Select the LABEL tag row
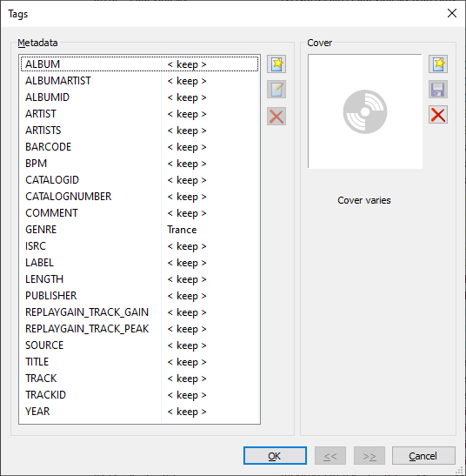 tap(140, 263)
